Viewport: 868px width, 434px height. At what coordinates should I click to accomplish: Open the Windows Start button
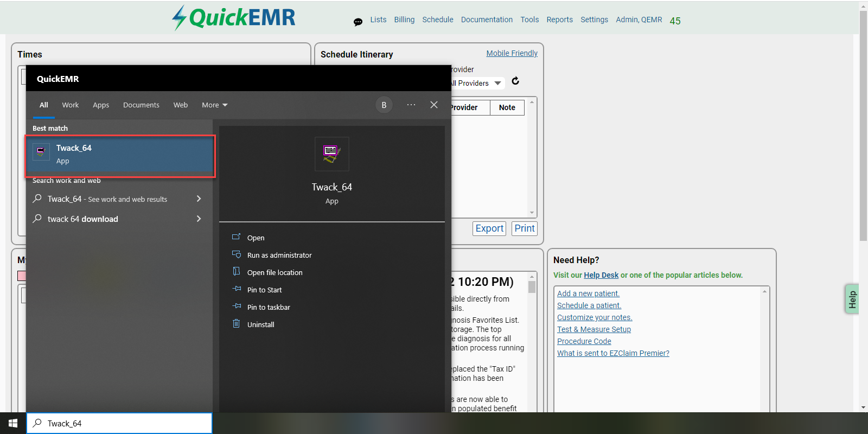[x=13, y=423]
